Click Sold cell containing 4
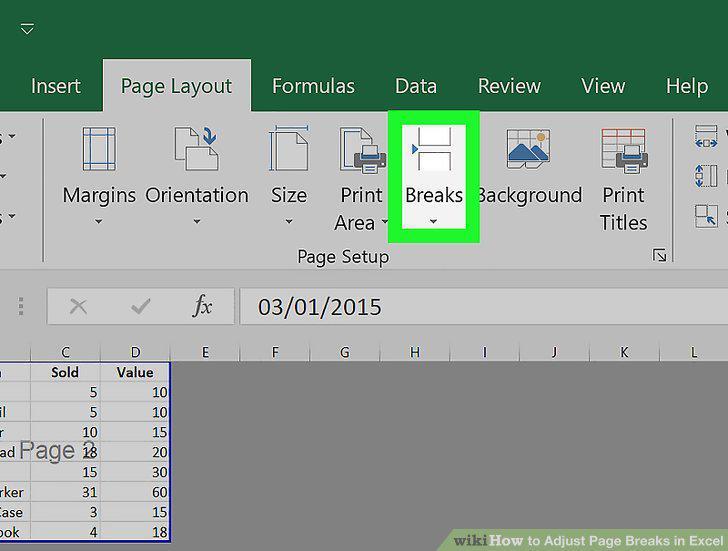728x551 pixels. click(x=65, y=532)
